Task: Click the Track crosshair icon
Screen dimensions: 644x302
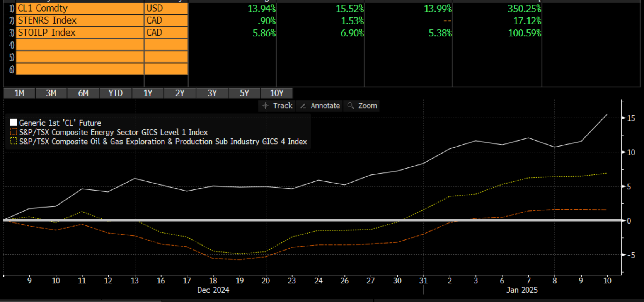Action: tap(265, 106)
